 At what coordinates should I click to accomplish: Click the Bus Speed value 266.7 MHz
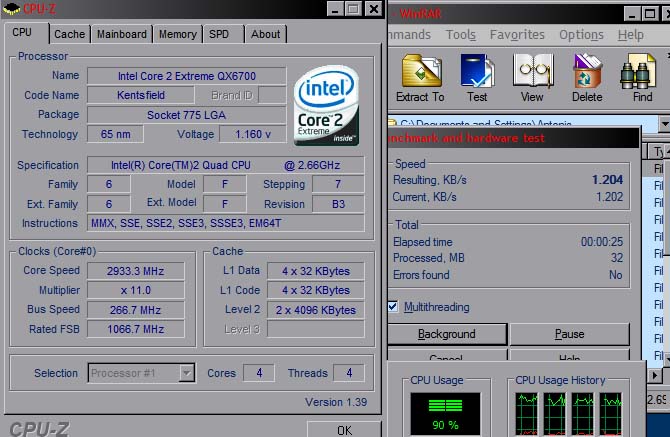[x=136, y=310]
